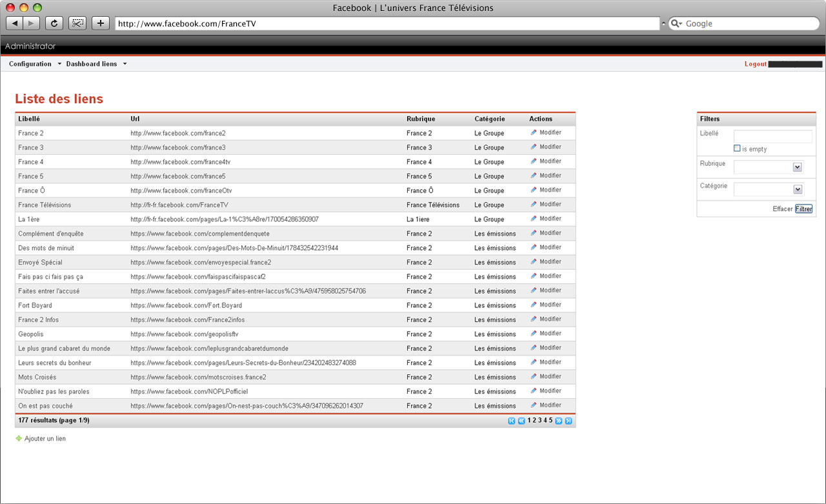Viewport: 826px width, 504px height.
Task: Click Modifier for Leurs secrets du bonheur
Action: click(x=550, y=362)
